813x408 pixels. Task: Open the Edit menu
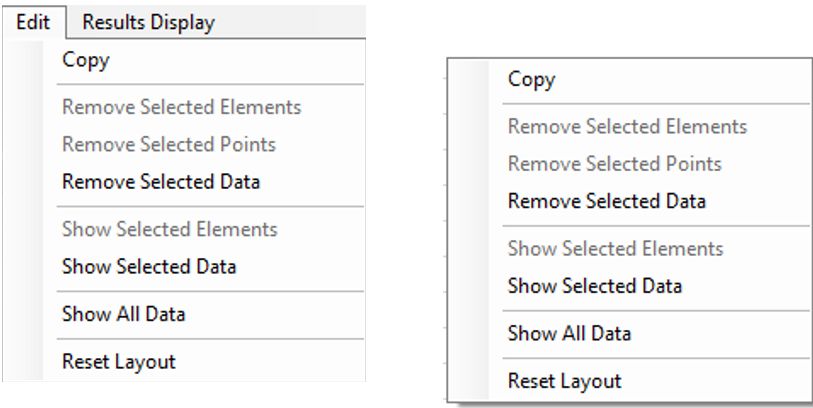(33, 22)
